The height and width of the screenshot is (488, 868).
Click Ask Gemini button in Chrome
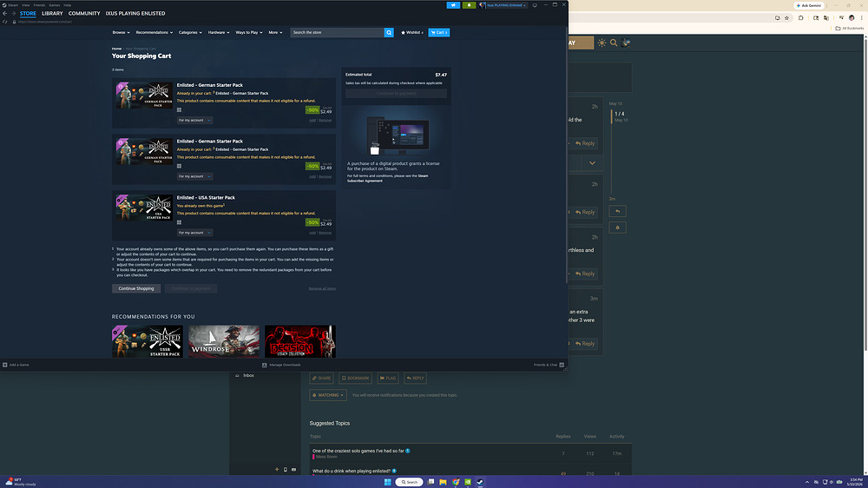tap(809, 5)
